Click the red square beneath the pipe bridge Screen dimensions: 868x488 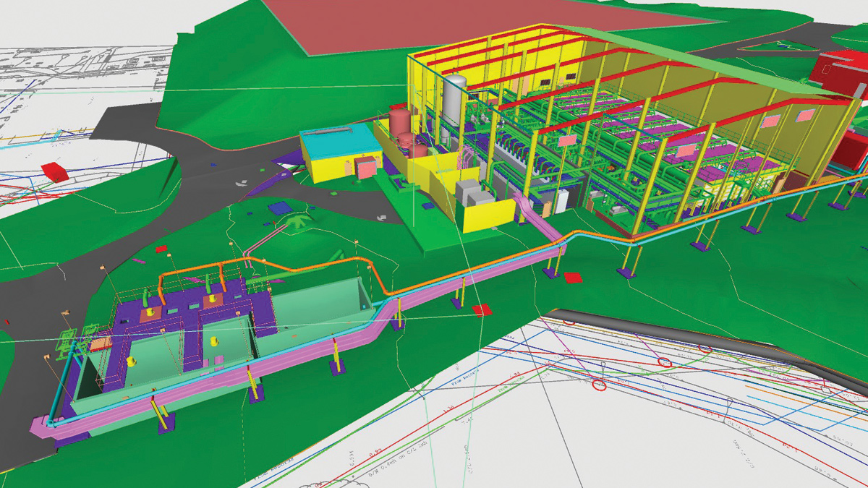coord(573,278)
